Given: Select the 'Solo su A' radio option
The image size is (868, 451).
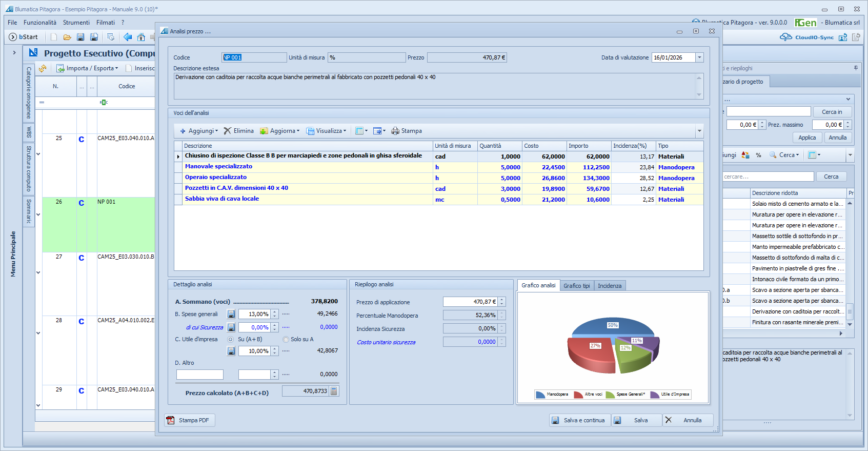Looking at the screenshot, I should [286, 339].
